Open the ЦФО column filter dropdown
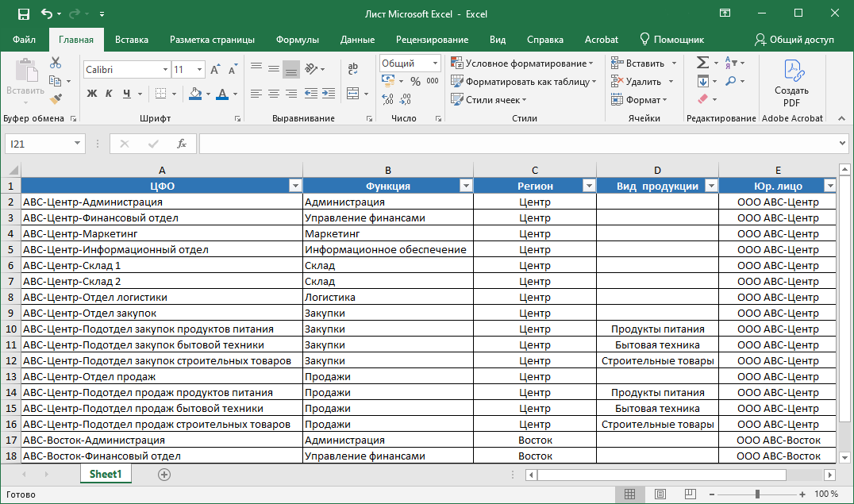 click(x=295, y=186)
